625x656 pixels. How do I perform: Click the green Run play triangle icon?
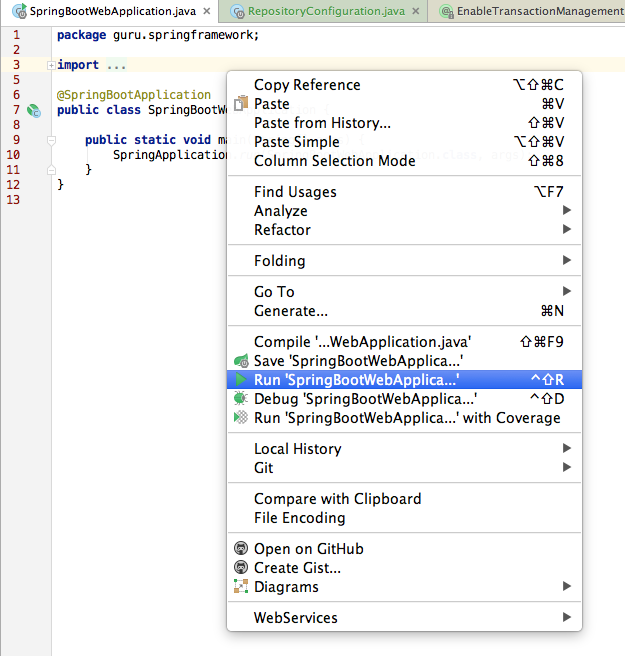pyautogui.click(x=241, y=379)
